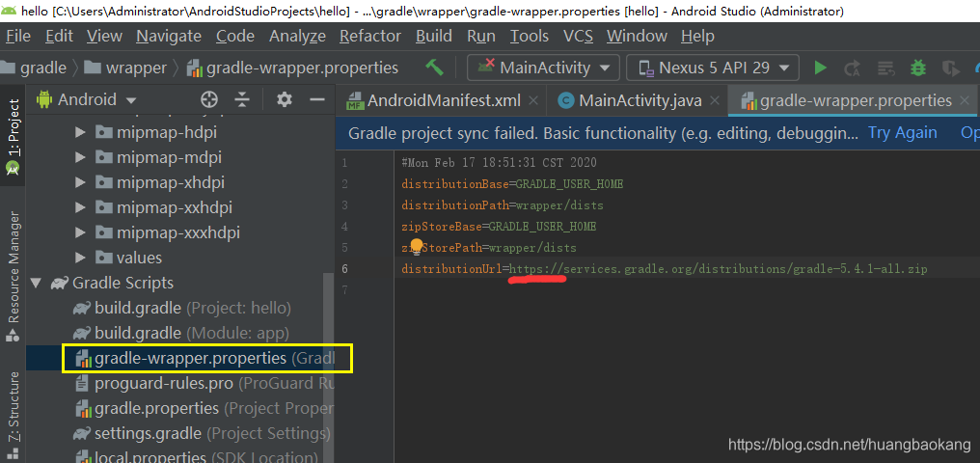Viewport: 980px width, 463px height.
Task: Expand the mipmap-xxhdpi folder
Action: pyautogui.click(x=80, y=207)
